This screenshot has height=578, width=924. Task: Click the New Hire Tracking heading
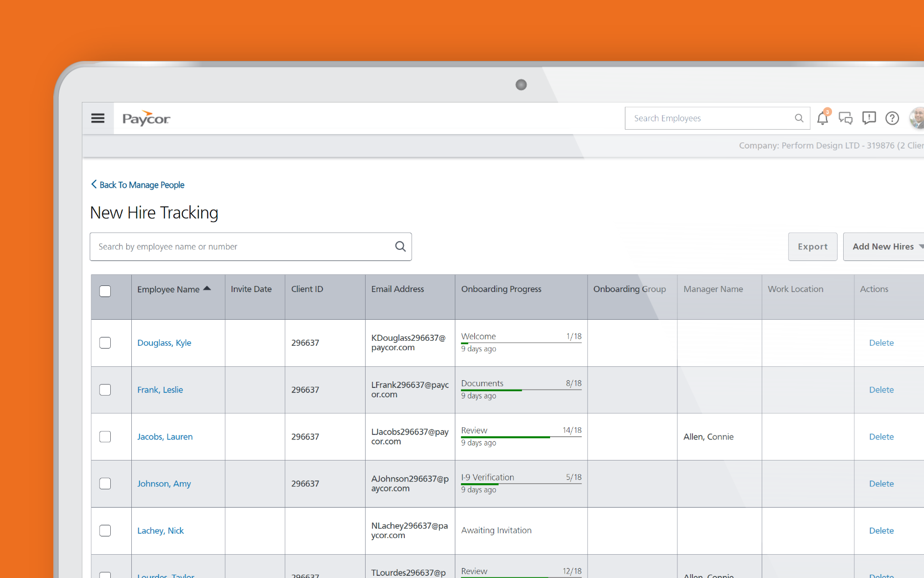(x=154, y=213)
